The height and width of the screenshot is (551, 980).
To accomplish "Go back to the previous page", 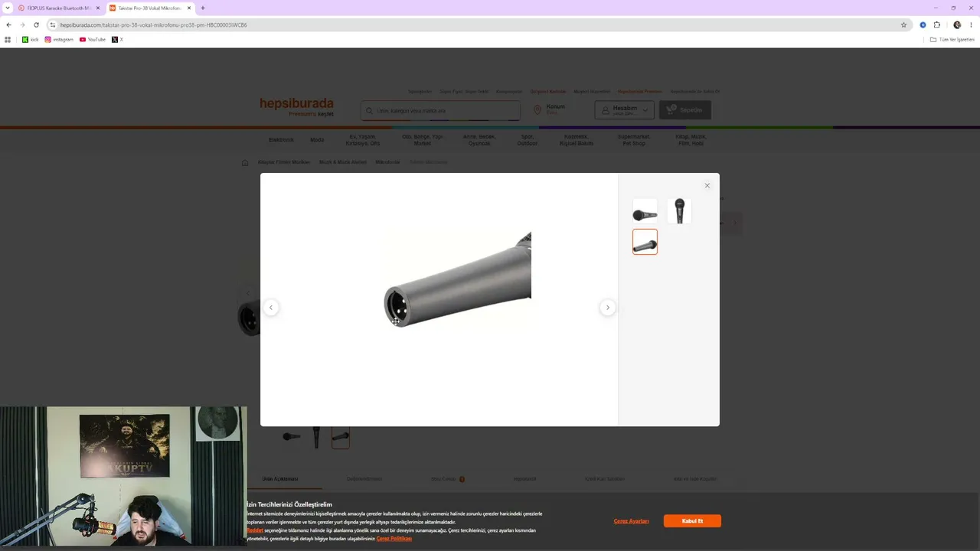I will pos(8,24).
